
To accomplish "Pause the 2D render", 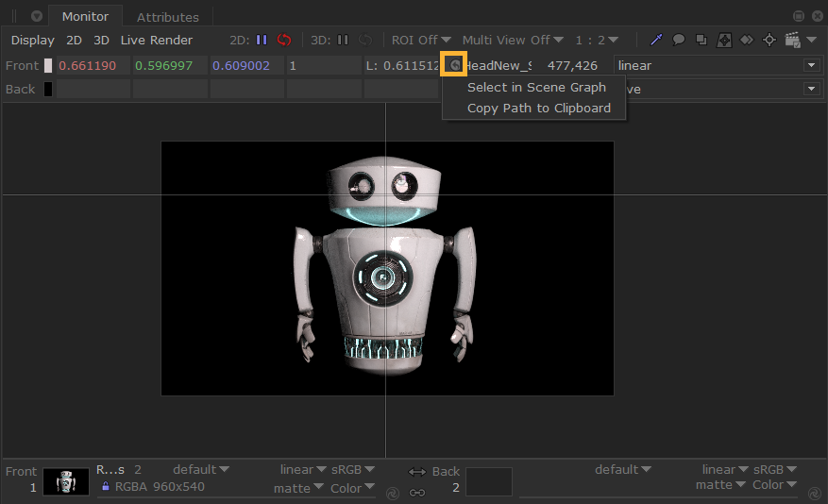I will tap(262, 40).
